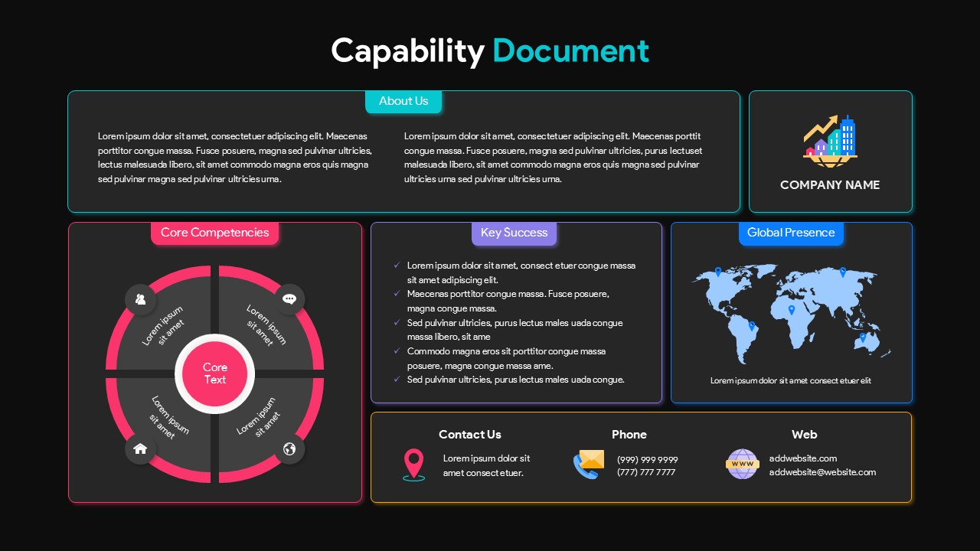Click the world map graphic
Image resolution: width=980 pixels, height=551 pixels.
[x=791, y=314]
